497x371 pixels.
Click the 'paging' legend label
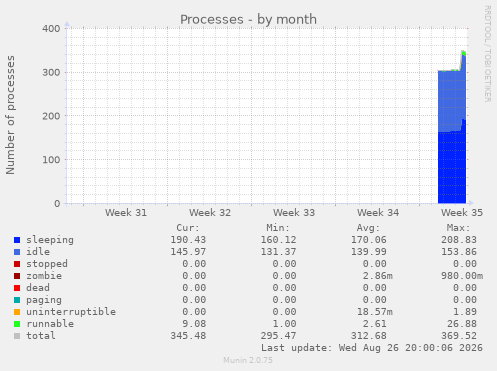pos(44,300)
